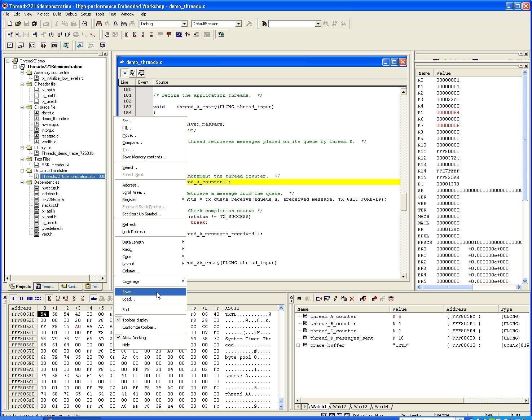Disable Allow Docking in the context menu
This screenshot has width=532, height=420.
134,337
